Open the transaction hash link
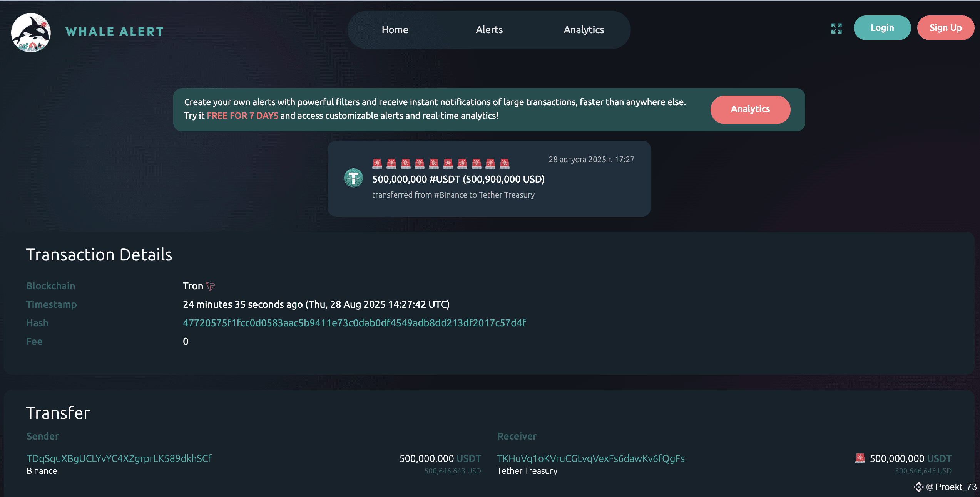980x497 pixels. (354, 323)
